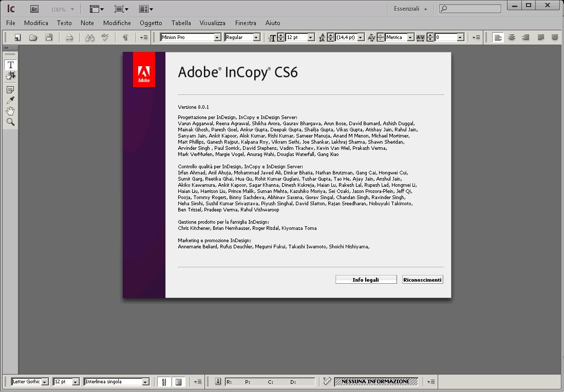564x392 pixels.
Task: Open the Letter Gothic galley font dropdown
Action: (x=45, y=382)
